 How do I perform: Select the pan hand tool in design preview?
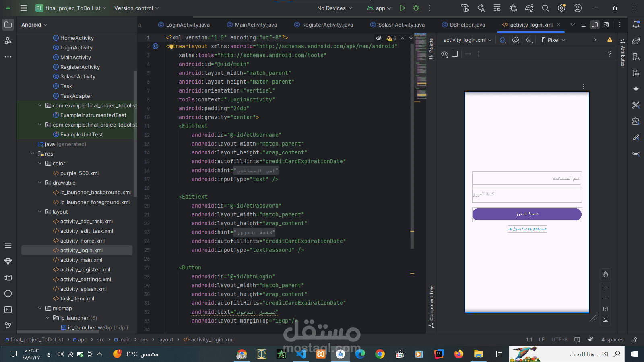605,274
